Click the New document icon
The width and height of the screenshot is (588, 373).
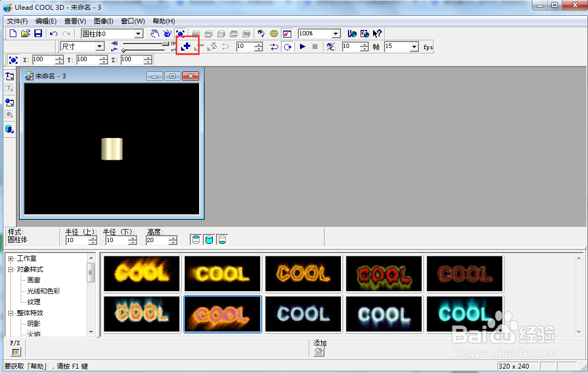(13, 34)
